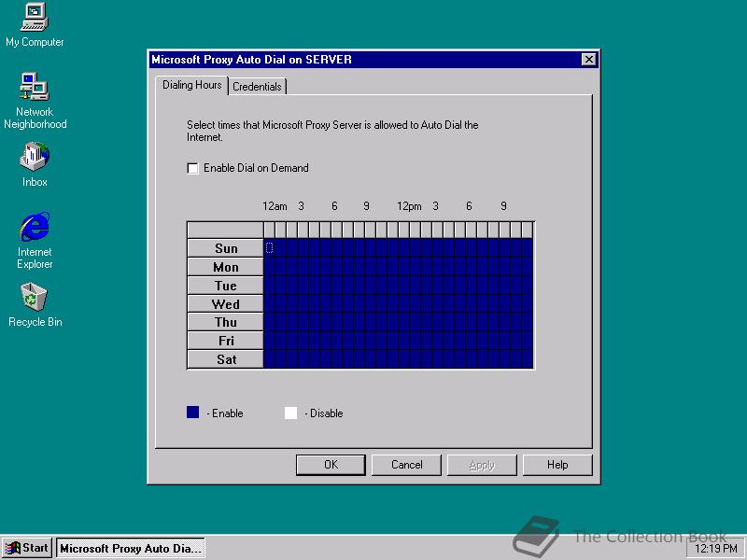
Task: Switch to the Credentials tab
Action: point(258,87)
